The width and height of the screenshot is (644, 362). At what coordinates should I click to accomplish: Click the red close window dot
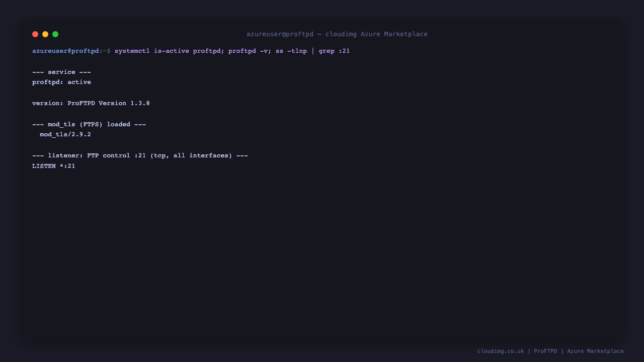[x=35, y=34]
